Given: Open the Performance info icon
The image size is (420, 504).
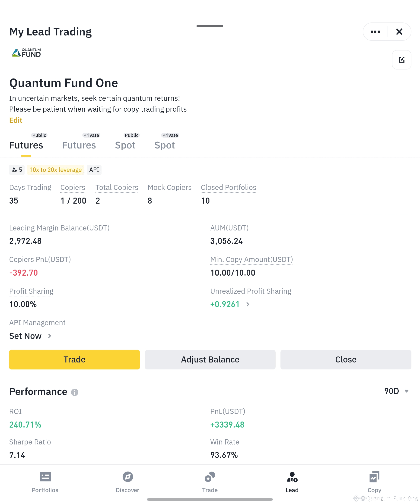Looking at the screenshot, I should point(75,392).
